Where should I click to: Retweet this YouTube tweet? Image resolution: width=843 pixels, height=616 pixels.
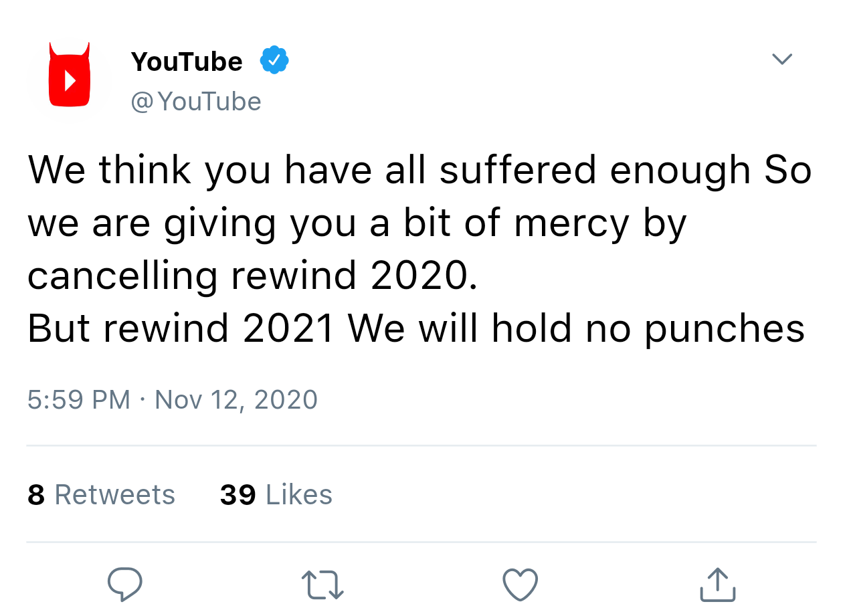(x=323, y=585)
